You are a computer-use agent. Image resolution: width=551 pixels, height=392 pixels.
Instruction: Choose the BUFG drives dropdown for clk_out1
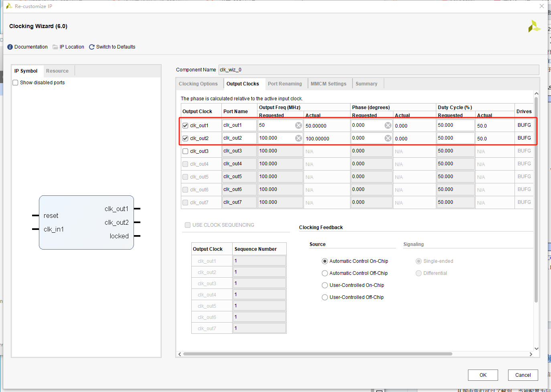click(x=524, y=125)
